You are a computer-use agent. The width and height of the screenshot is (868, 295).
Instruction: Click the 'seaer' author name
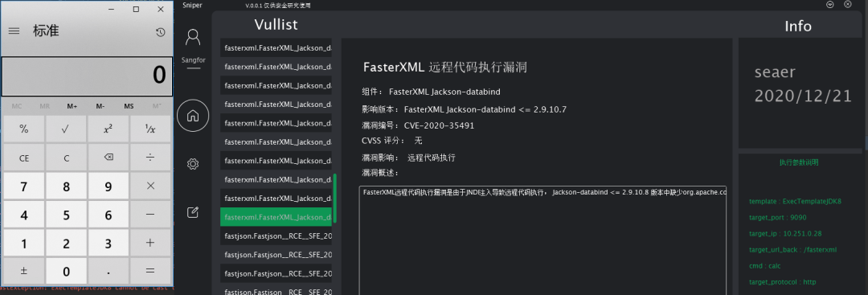point(775,72)
